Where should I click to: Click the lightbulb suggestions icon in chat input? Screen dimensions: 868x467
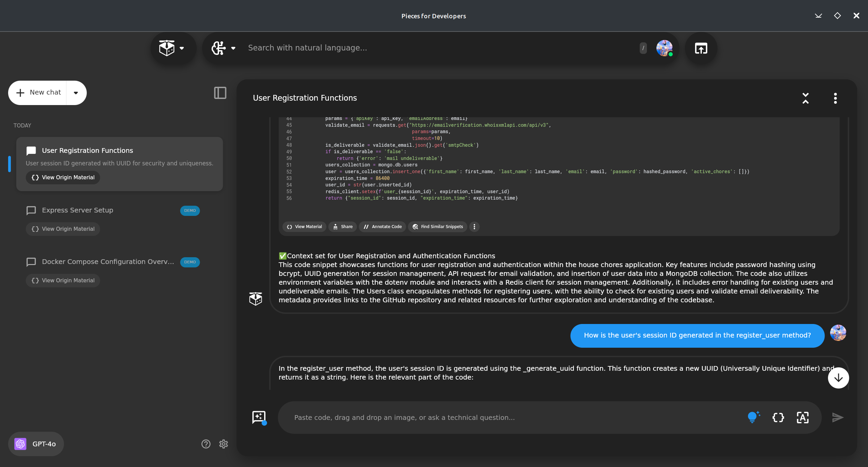pyautogui.click(x=753, y=417)
